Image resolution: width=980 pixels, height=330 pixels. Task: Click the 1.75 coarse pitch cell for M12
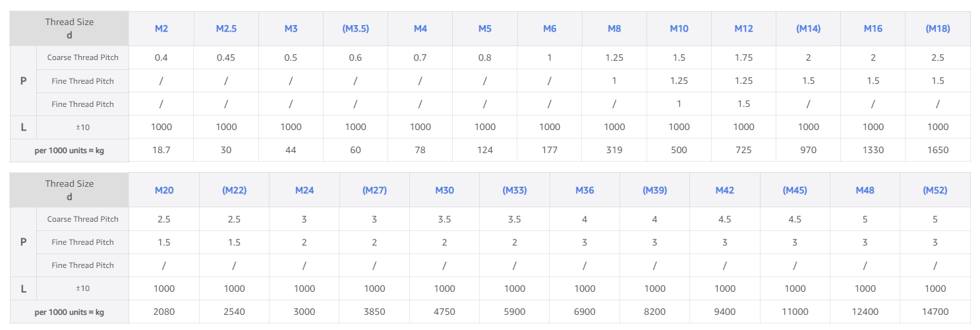click(x=743, y=57)
